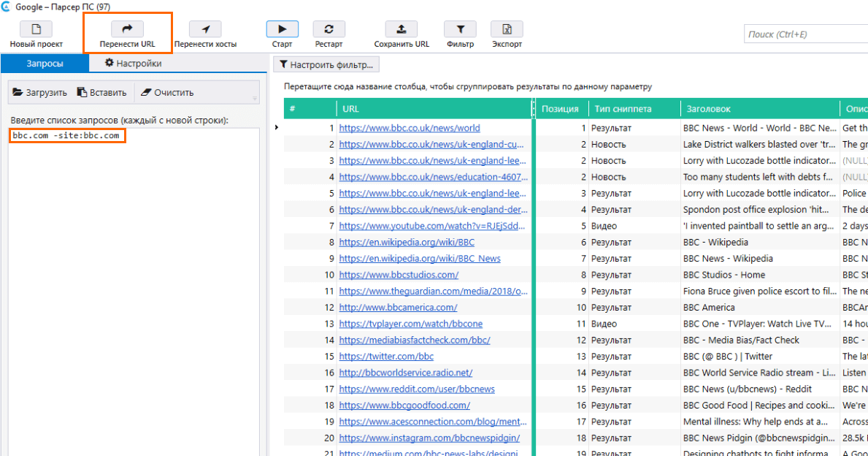Open link www.bbcstudios.com

pos(399,275)
